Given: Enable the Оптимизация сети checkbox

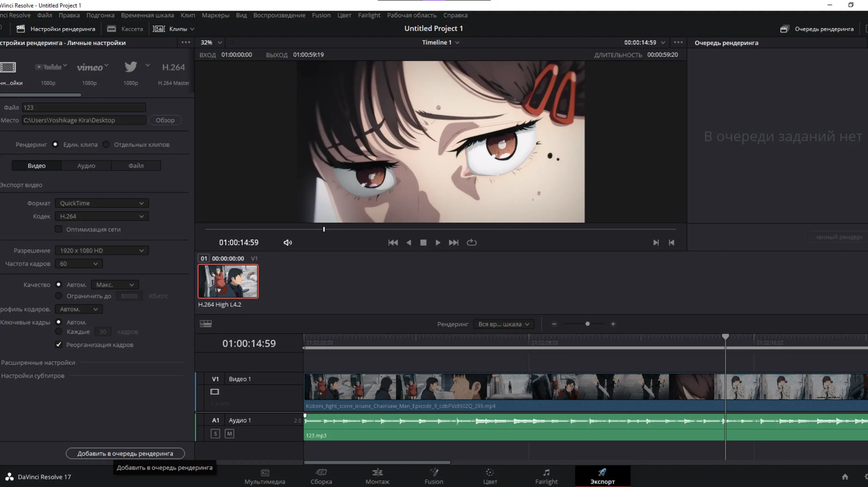Looking at the screenshot, I should click(x=59, y=229).
